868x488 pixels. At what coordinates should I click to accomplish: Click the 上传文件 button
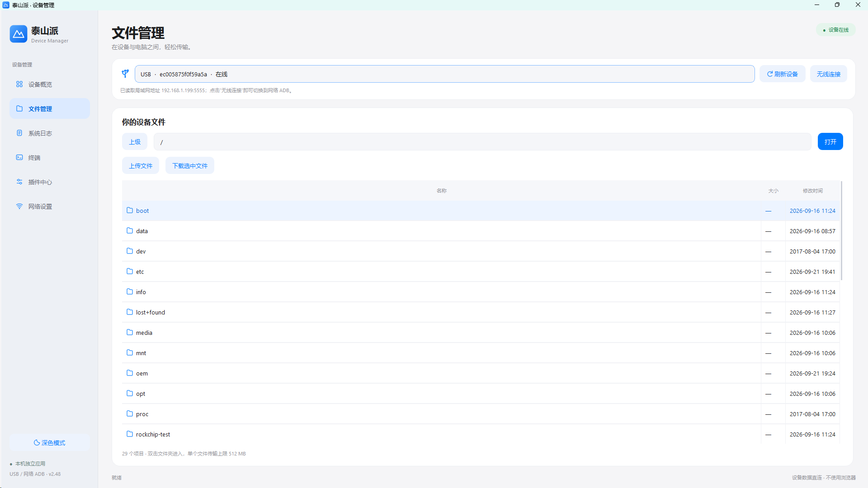pos(141,165)
